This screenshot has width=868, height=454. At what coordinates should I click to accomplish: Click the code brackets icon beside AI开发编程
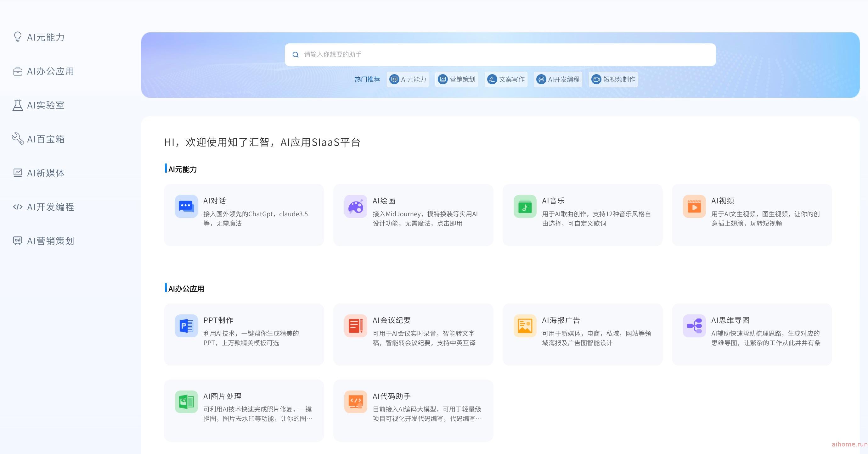pyautogui.click(x=18, y=207)
